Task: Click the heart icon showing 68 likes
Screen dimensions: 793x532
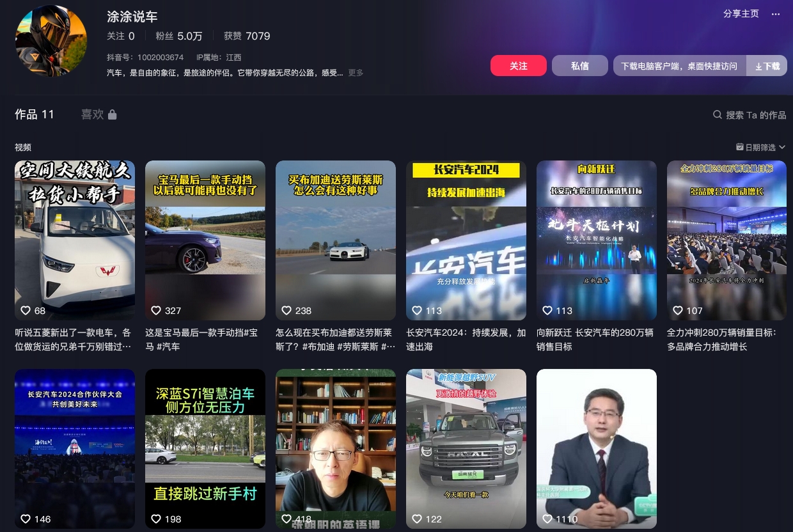Action: (x=26, y=310)
